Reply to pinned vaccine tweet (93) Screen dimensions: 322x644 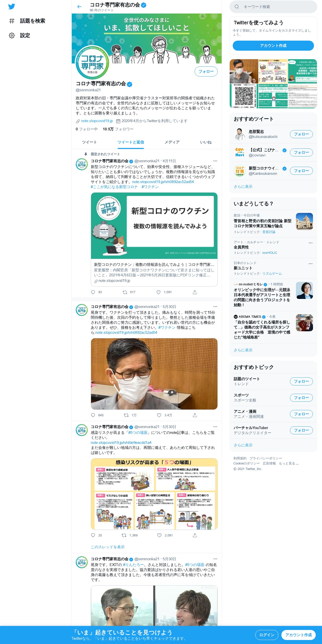[x=93, y=292]
